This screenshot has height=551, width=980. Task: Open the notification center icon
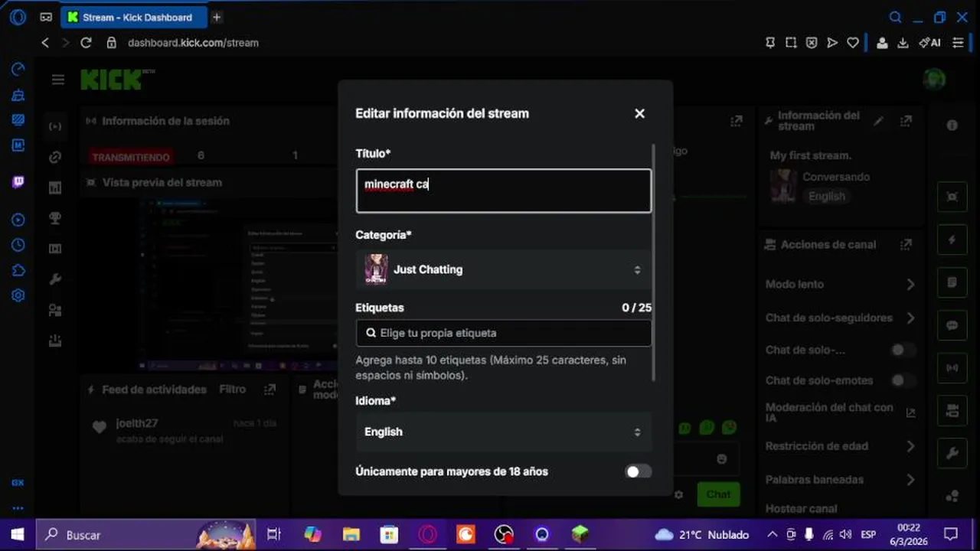click(950, 535)
